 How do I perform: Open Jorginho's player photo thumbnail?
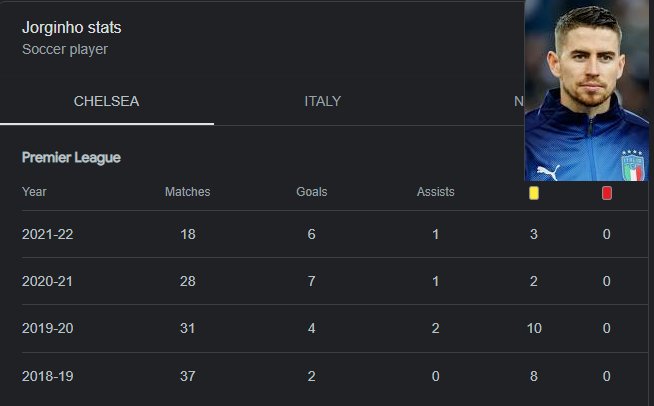[x=586, y=92]
